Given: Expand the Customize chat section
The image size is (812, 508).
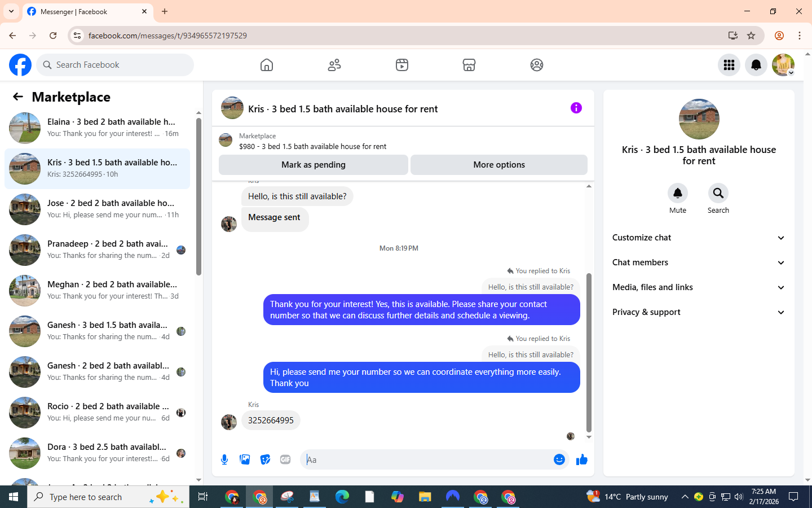Looking at the screenshot, I should pyautogui.click(x=699, y=238).
